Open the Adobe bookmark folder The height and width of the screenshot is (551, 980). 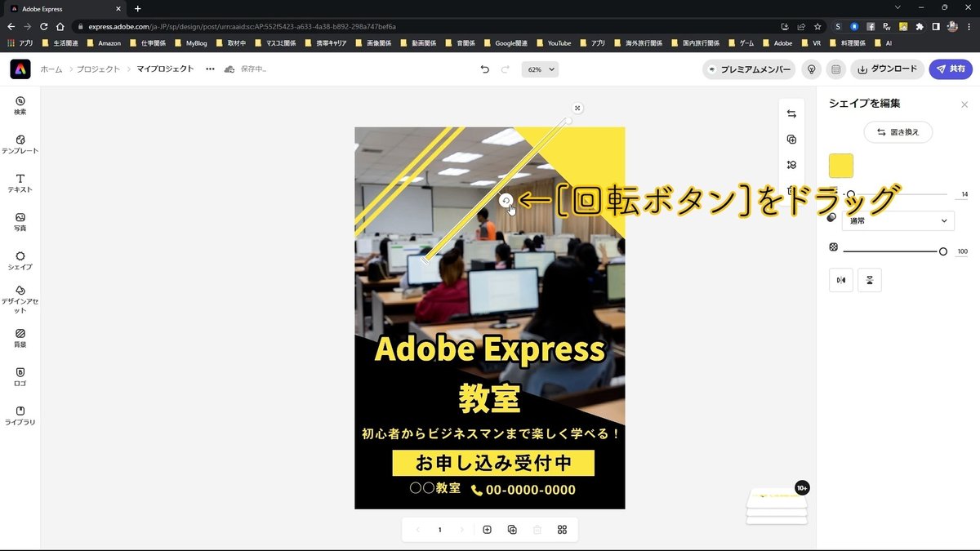point(777,42)
